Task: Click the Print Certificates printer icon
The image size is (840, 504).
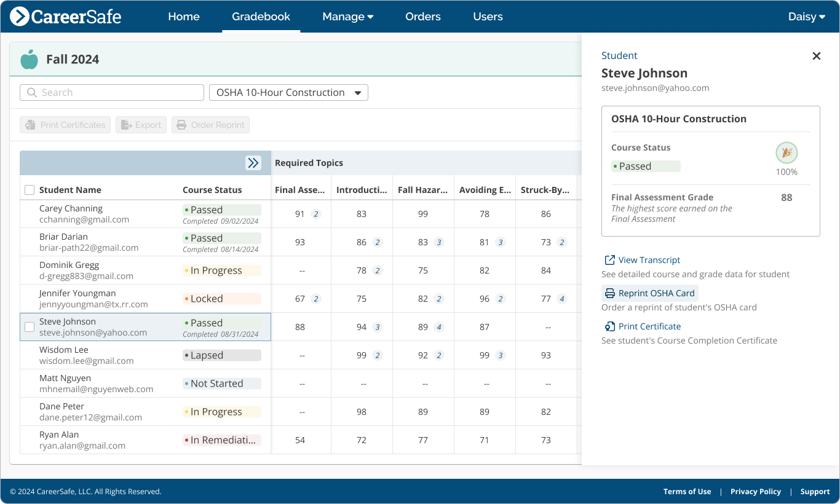Action: (x=30, y=124)
